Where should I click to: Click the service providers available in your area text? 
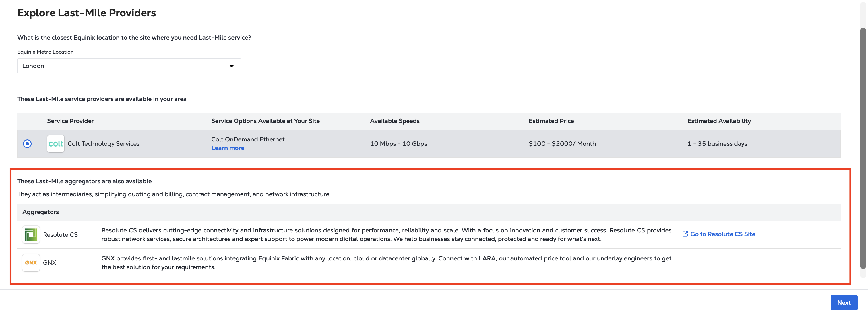tap(102, 99)
